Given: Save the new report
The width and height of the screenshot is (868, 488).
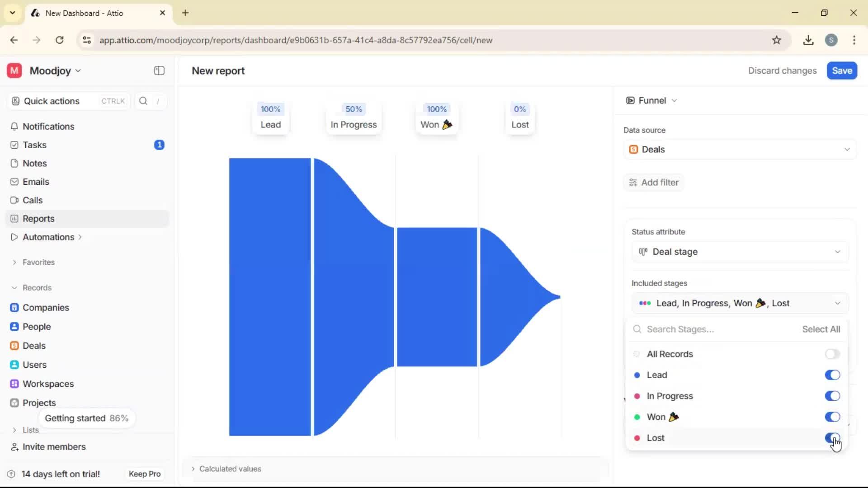Looking at the screenshot, I should [841, 70].
